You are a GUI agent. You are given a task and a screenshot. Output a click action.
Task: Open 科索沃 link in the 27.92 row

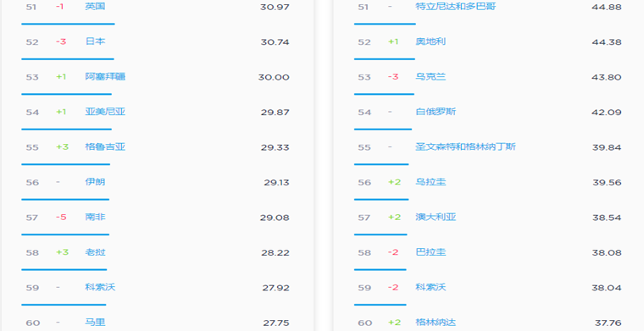tap(100, 287)
